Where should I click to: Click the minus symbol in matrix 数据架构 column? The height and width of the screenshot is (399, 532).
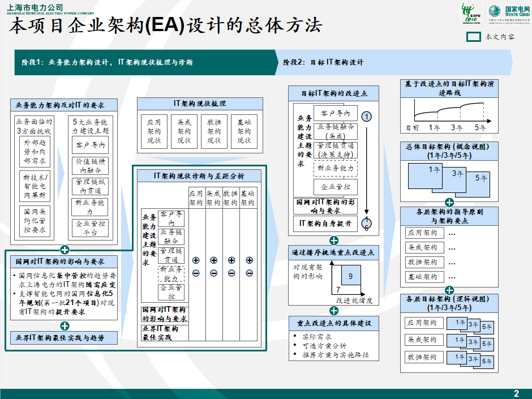(231, 273)
